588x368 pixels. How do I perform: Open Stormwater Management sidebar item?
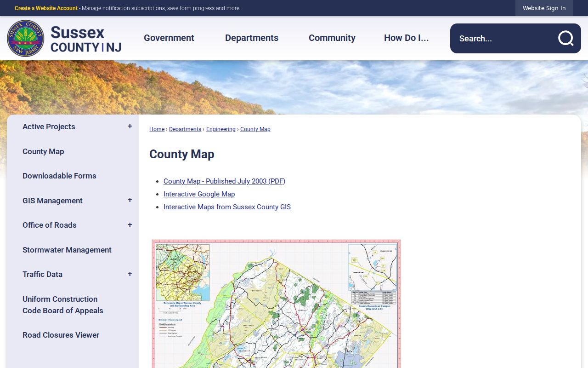pos(67,250)
